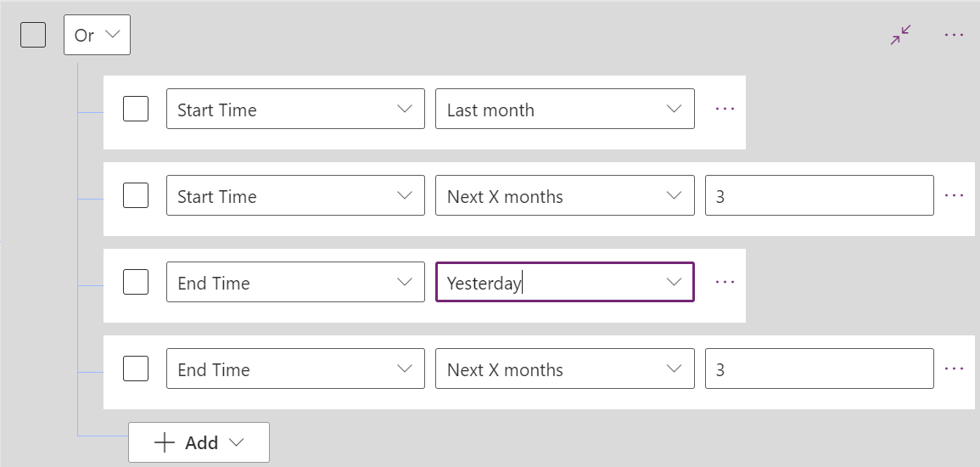Click the months value field for End Time
This screenshot has width=980, height=467.
point(819,369)
